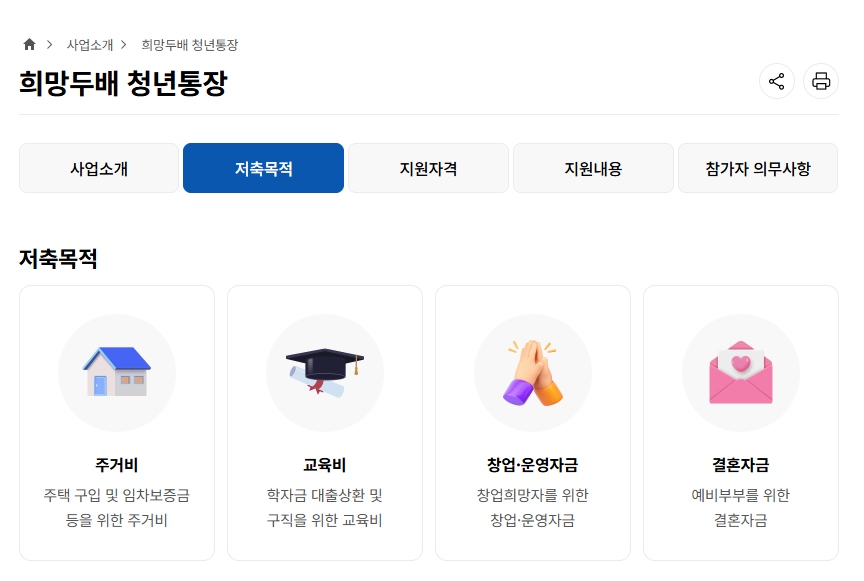Open the 참가자 의무사항 tab

pyautogui.click(x=757, y=168)
